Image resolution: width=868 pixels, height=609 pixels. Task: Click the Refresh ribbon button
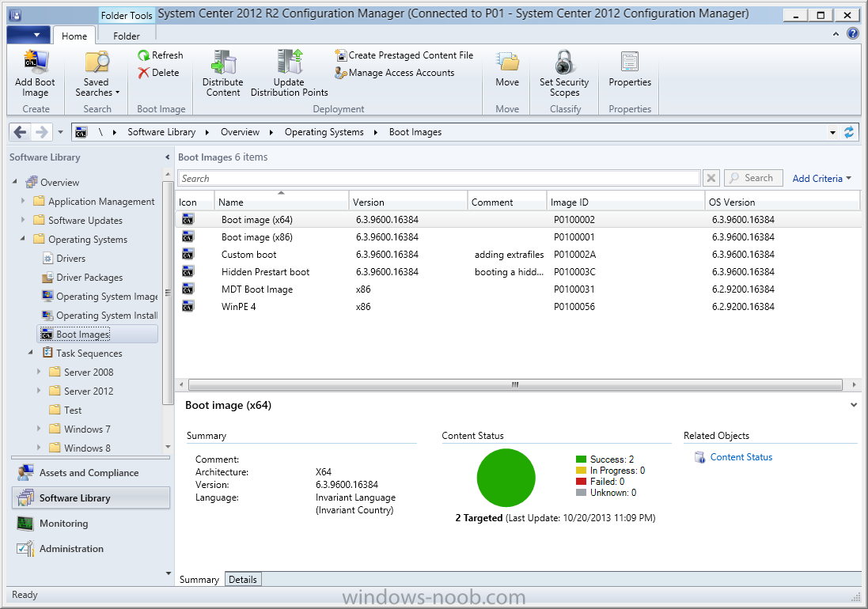point(161,55)
